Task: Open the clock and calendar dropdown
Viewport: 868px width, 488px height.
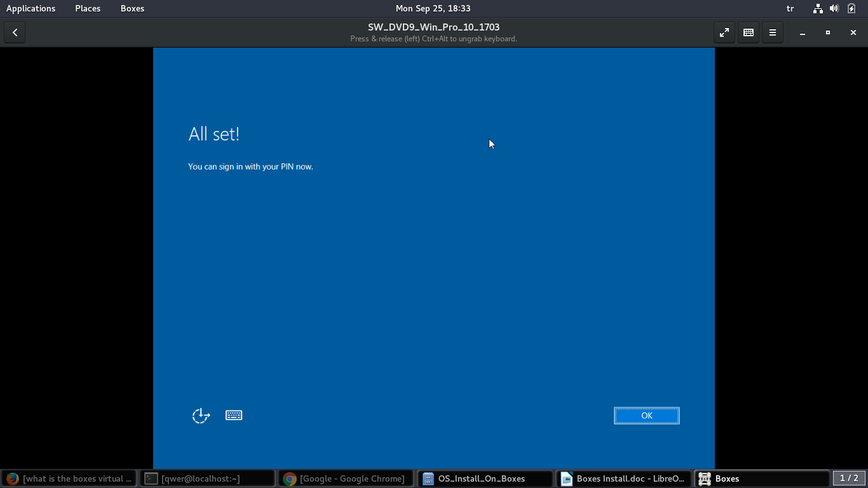Action: (x=433, y=8)
